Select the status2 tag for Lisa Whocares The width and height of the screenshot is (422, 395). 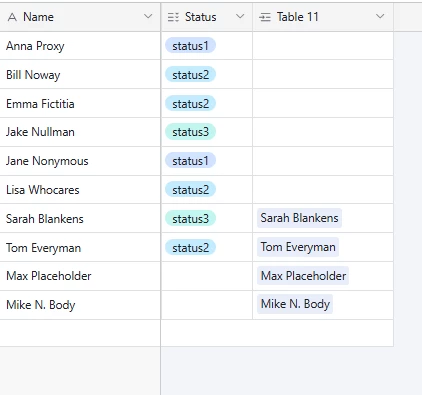(x=190, y=190)
